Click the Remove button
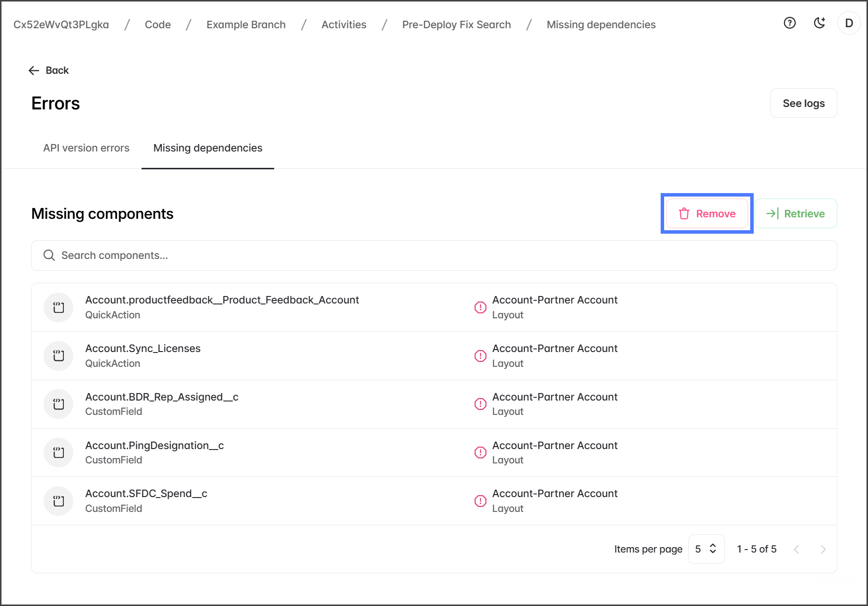868x606 pixels. (707, 214)
